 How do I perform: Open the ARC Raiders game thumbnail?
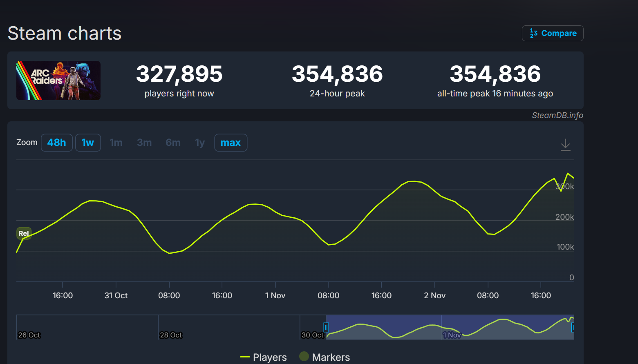[58, 80]
